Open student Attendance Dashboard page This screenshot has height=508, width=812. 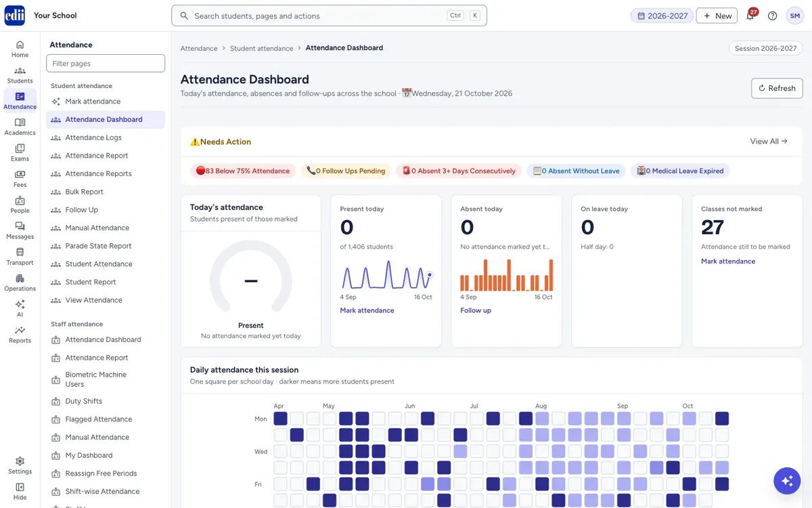point(106,119)
